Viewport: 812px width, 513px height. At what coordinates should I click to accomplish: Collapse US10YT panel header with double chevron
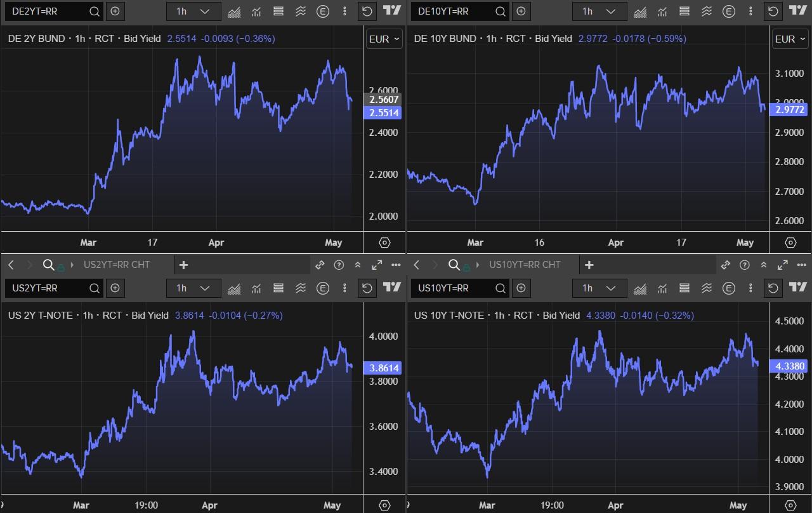764,265
